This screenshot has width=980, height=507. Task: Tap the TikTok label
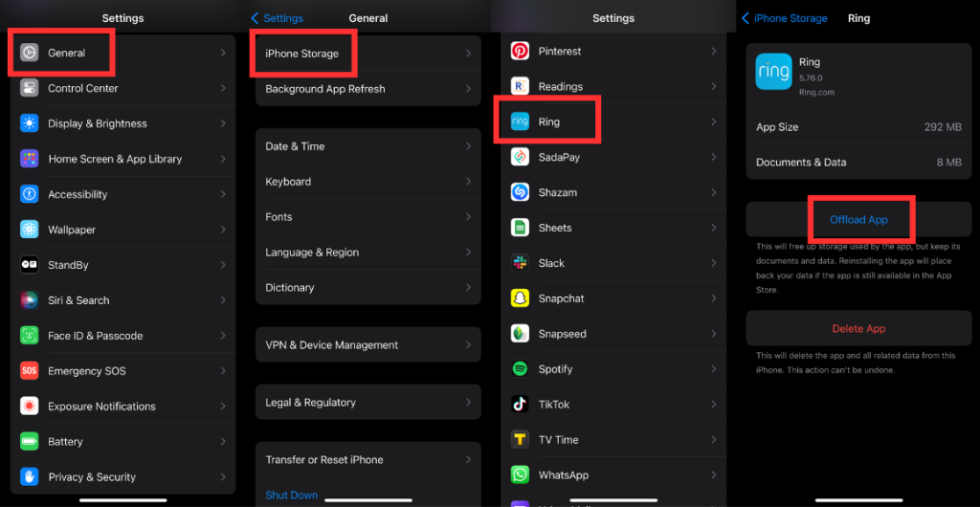pos(554,404)
